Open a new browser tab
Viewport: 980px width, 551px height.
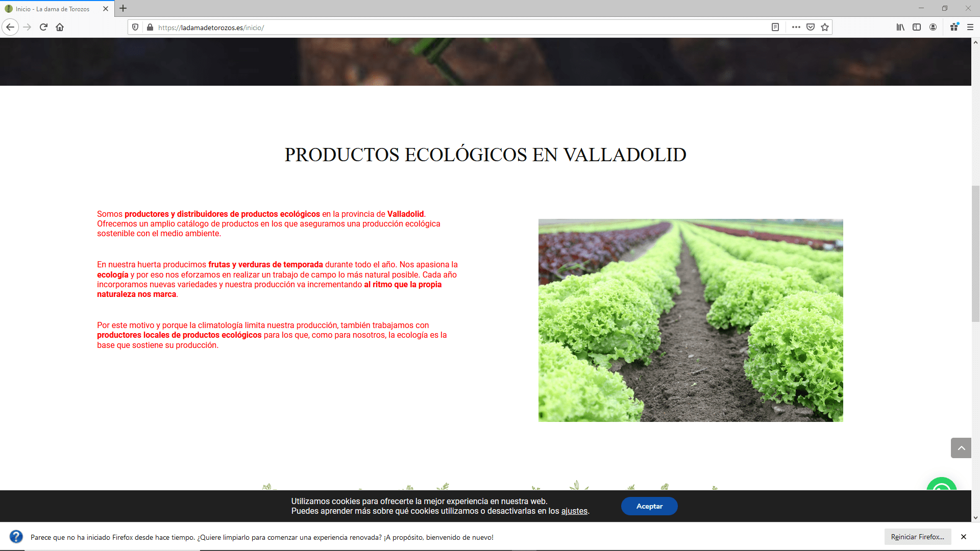click(123, 8)
